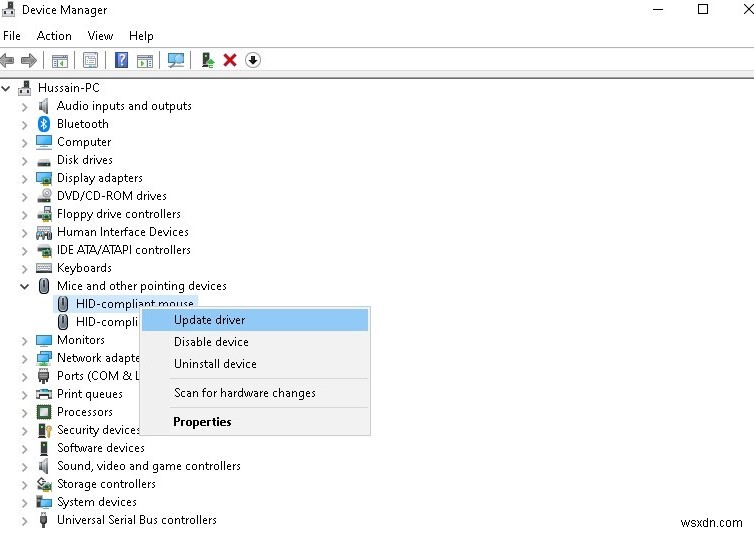Click the Update device driver toolbar icon
The width and height of the screenshot is (754, 533).
pyautogui.click(x=208, y=60)
